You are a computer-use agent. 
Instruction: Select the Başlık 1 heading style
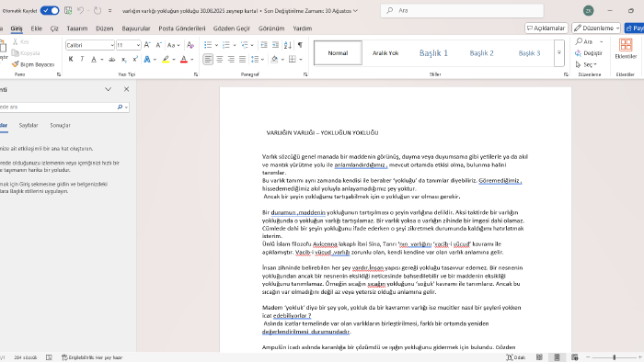[x=433, y=53]
